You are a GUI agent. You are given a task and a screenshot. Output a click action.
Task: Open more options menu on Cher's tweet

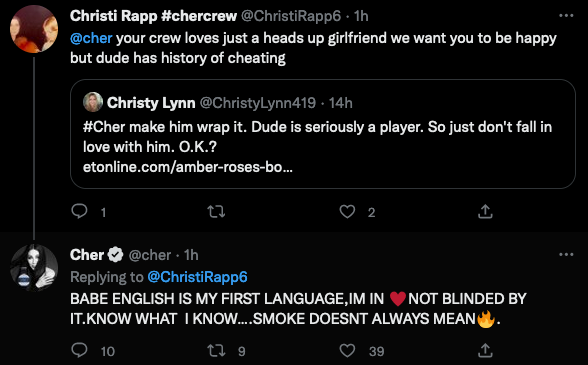click(566, 254)
